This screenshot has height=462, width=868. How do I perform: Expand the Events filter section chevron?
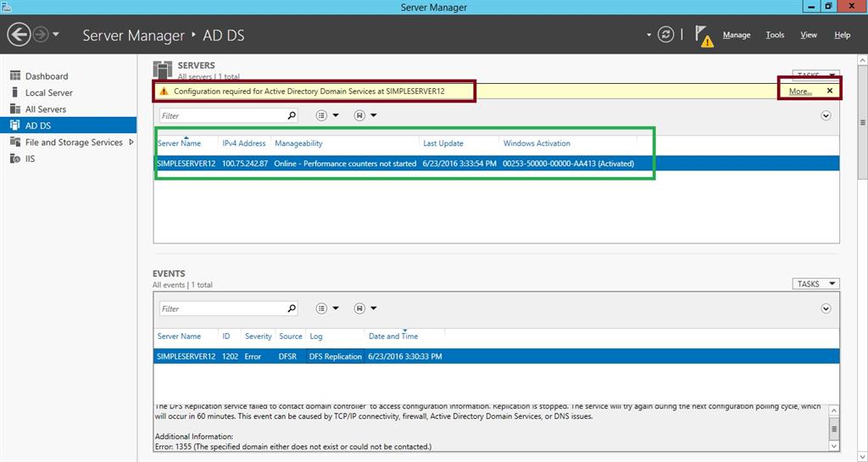point(826,309)
